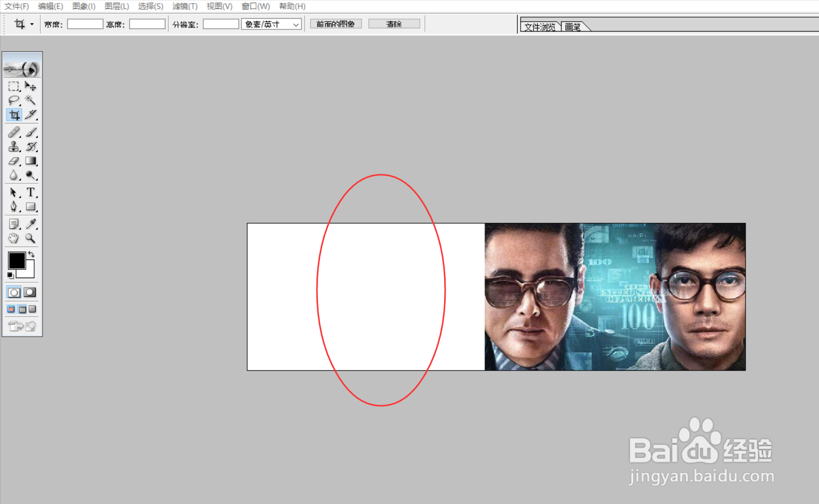Viewport: 819px width, 504px height.
Task: Select the Crop tool in toolbox
Action: 14,115
